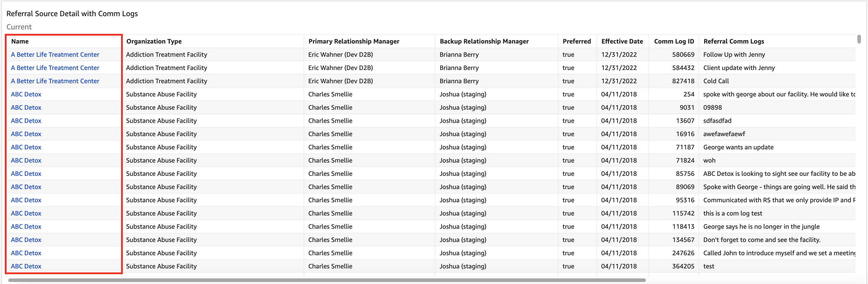
Task: Open A Better Life link in Cold Call row
Action: tap(55, 81)
